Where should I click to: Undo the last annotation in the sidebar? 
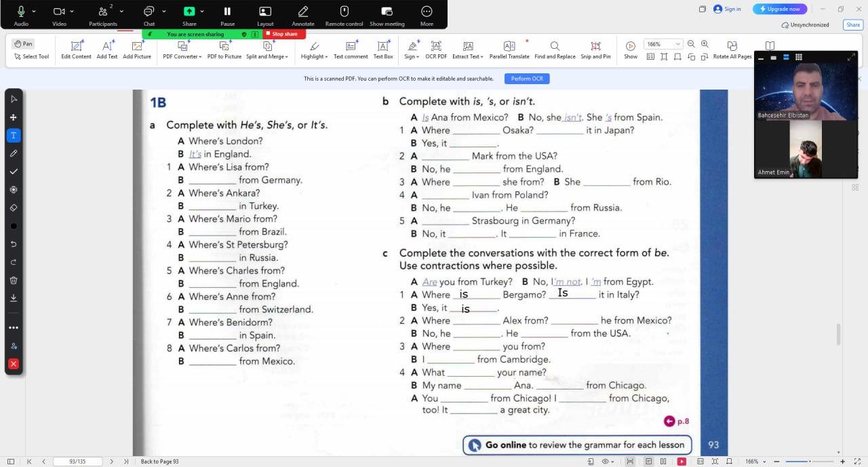coord(14,244)
